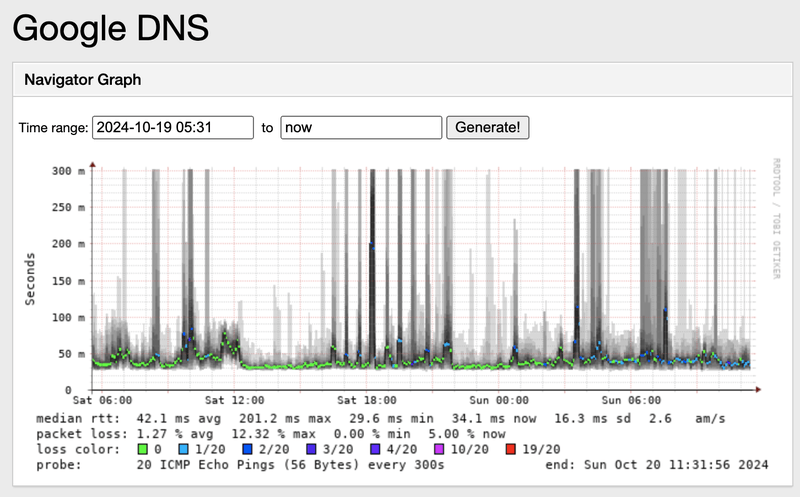
Task: Click the 250 m y-axis label
Action: tap(68, 207)
